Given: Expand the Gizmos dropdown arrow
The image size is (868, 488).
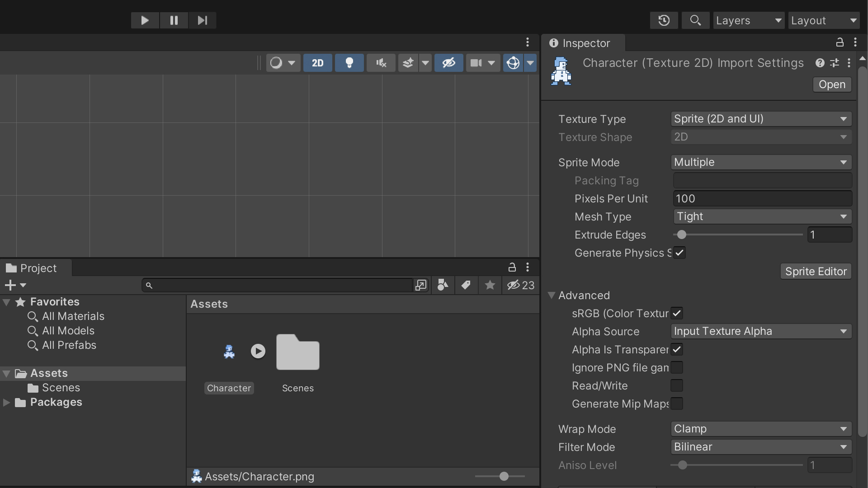Looking at the screenshot, I should click(530, 63).
